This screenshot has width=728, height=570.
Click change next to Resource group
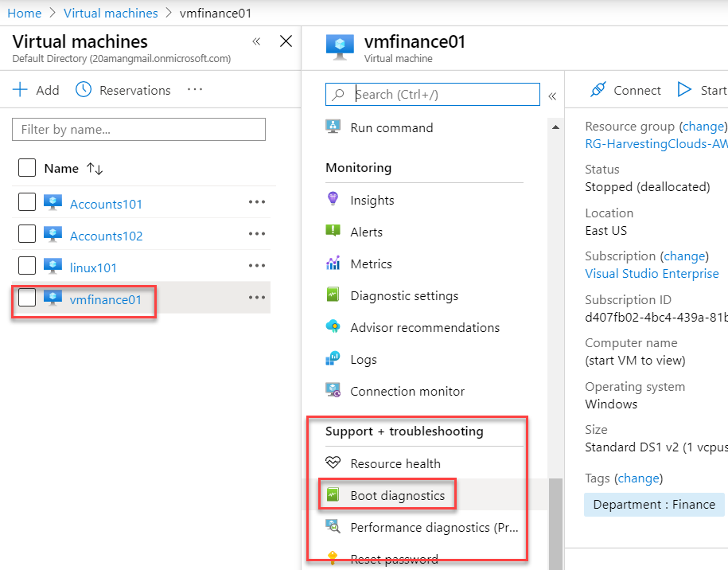[x=703, y=127]
